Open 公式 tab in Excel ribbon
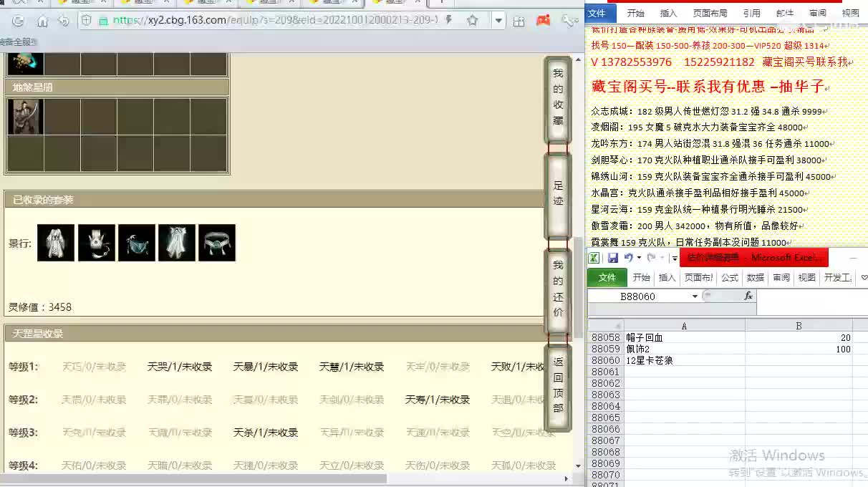Image resolution: width=868 pixels, height=487 pixels. pyautogui.click(x=730, y=278)
